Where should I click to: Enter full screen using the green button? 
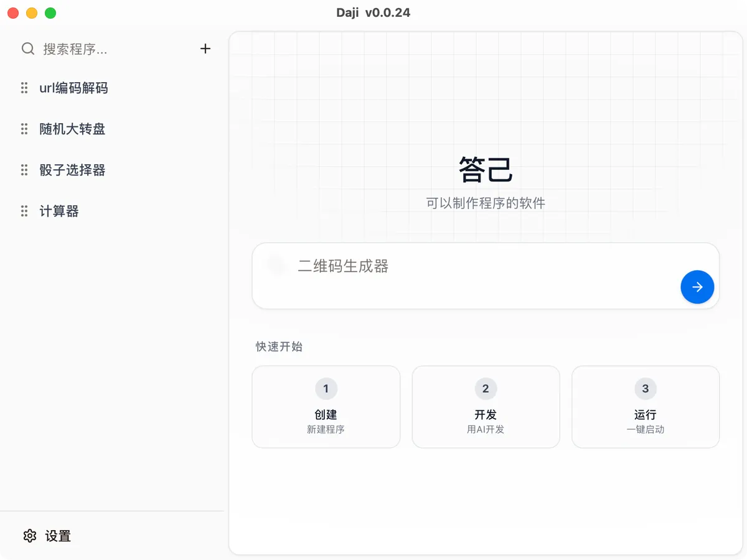pyautogui.click(x=50, y=13)
